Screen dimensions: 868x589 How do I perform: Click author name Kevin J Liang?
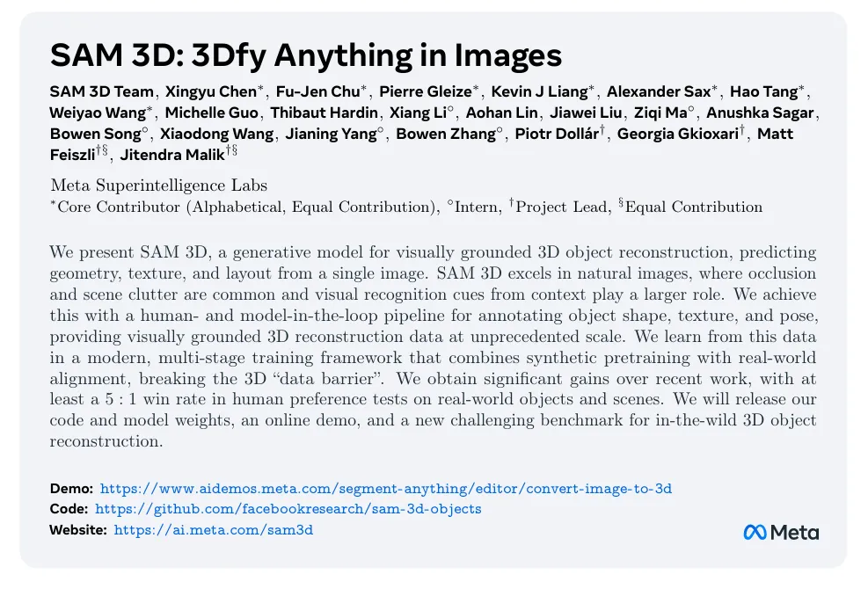539,91
